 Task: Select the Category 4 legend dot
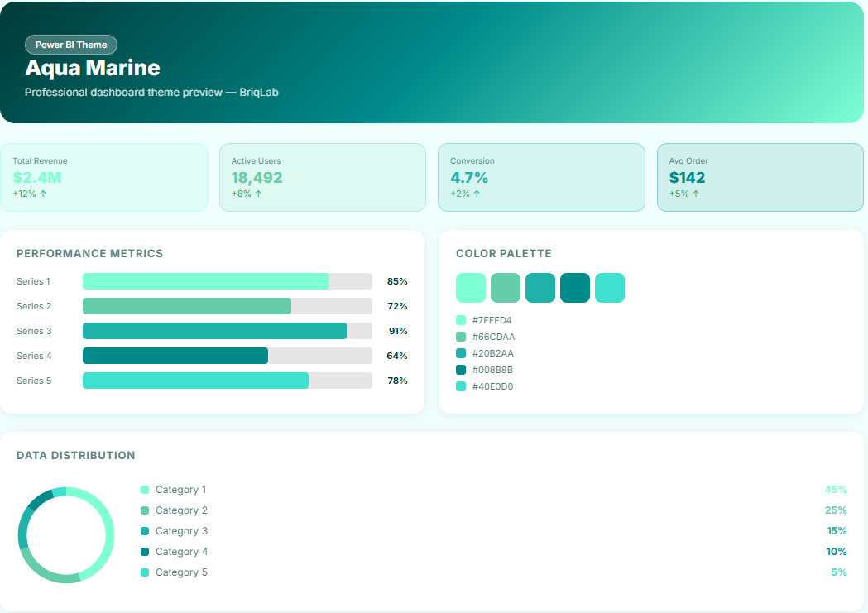[145, 552]
